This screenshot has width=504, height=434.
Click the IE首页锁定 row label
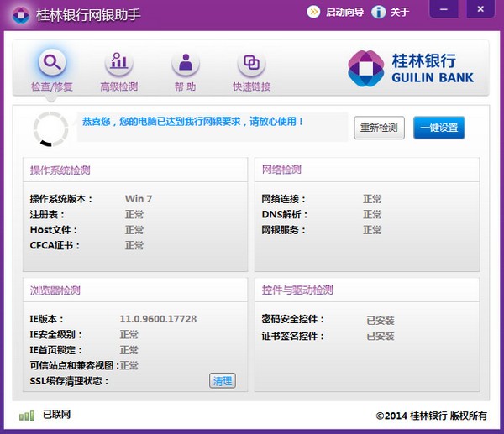click(x=55, y=350)
